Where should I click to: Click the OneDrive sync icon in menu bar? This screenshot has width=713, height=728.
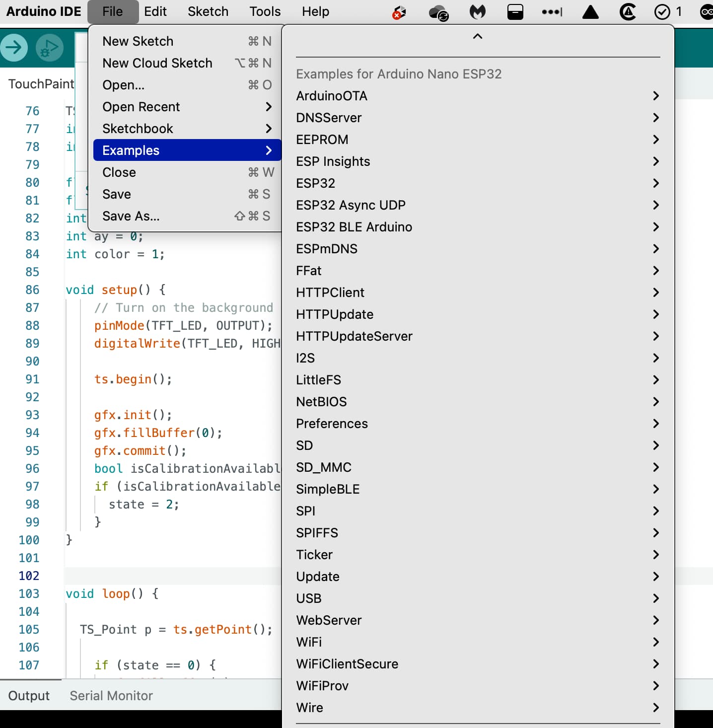pos(439,12)
